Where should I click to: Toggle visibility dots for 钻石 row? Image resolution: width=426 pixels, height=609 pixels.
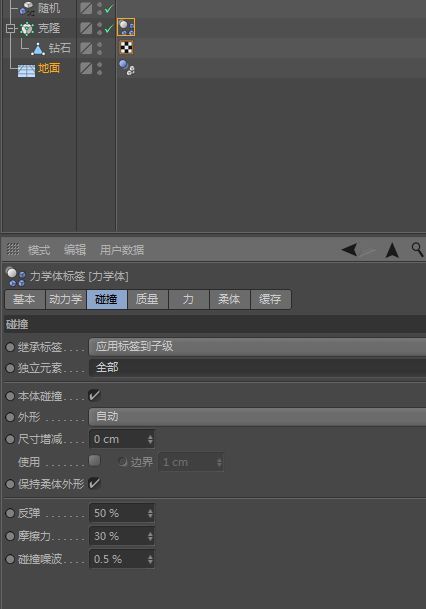point(99,49)
